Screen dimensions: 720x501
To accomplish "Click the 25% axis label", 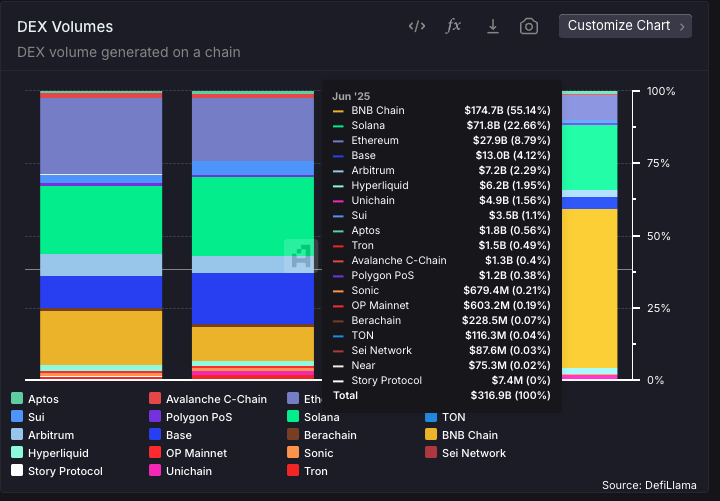I will click(658, 308).
